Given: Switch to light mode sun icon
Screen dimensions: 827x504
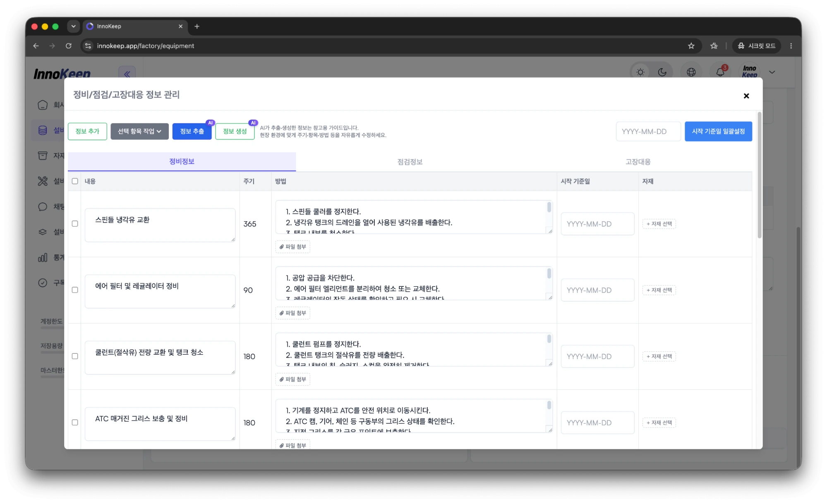Looking at the screenshot, I should 640,72.
